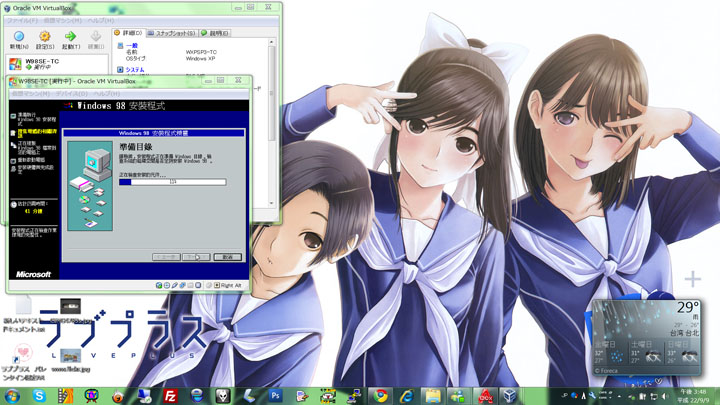Click the Cancel (取消) button in Windows 98 setup
The image size is (720, 405).
[x=227, y=257]
